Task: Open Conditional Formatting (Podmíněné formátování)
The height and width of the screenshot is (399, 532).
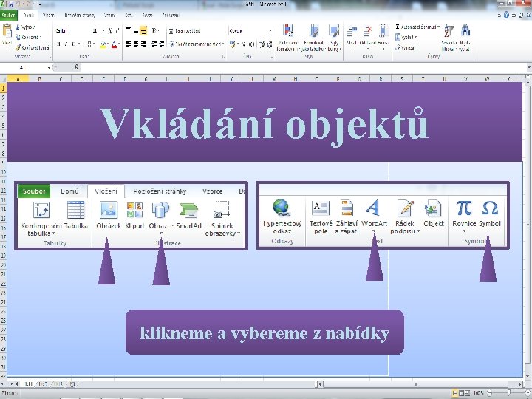Action: [288, 38]
